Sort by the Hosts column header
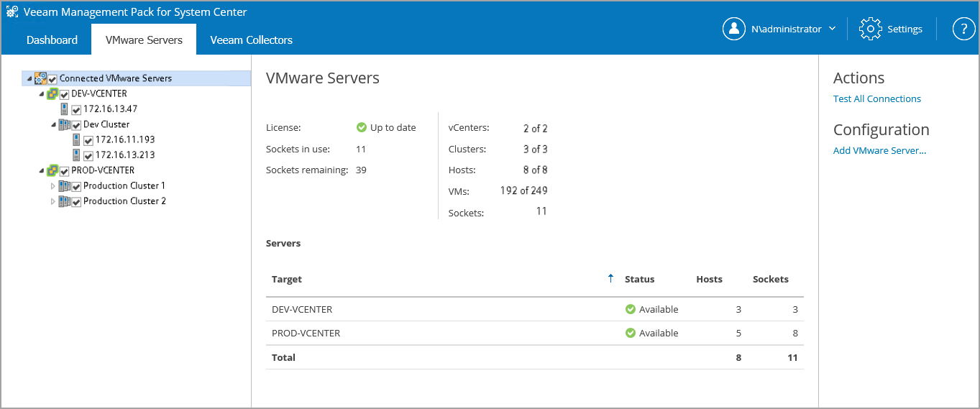This screenshot has width=980, height=409. click(x=709, y=279)
